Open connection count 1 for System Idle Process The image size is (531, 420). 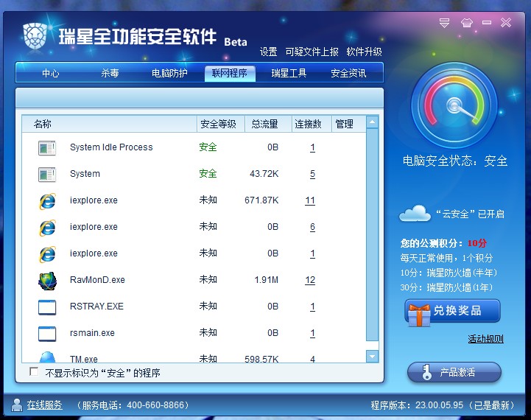[x=312, y=147]
